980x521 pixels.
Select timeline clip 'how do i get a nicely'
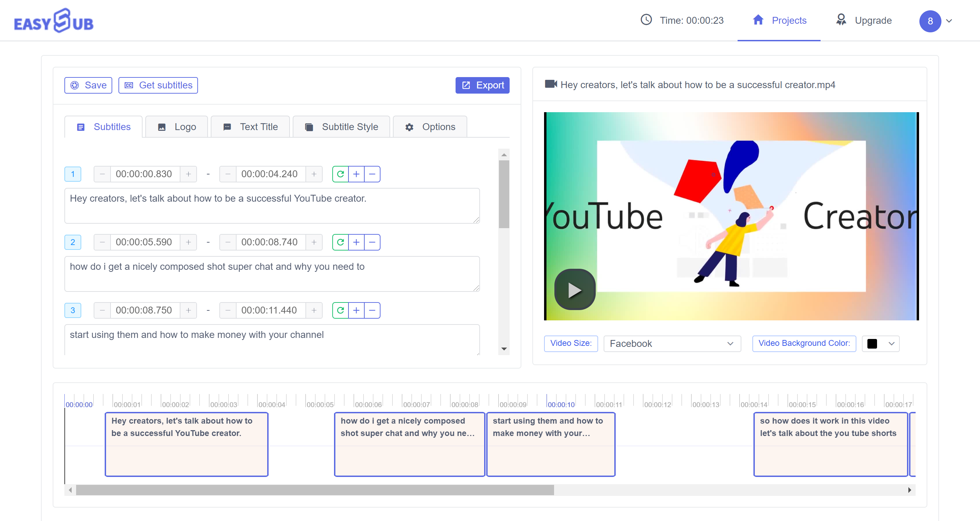tap(409, 444)
